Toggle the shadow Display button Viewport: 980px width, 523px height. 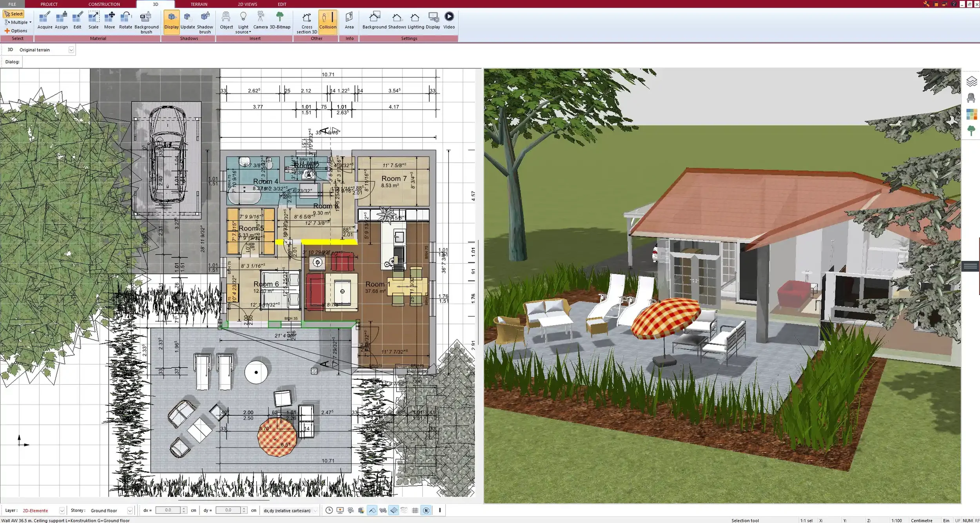[x=171, y=20]
